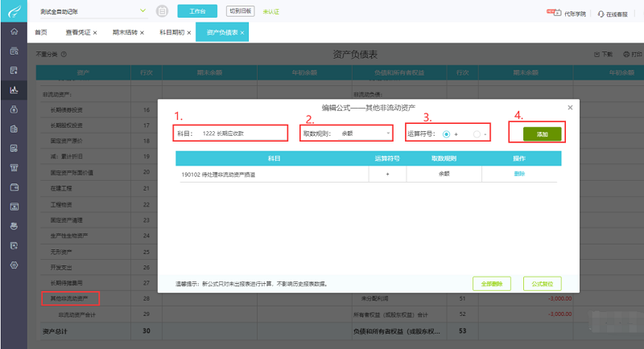644x349 pixels.
Task: Open the archive box icon in the sidebar
Action: [x=14, y=207]
